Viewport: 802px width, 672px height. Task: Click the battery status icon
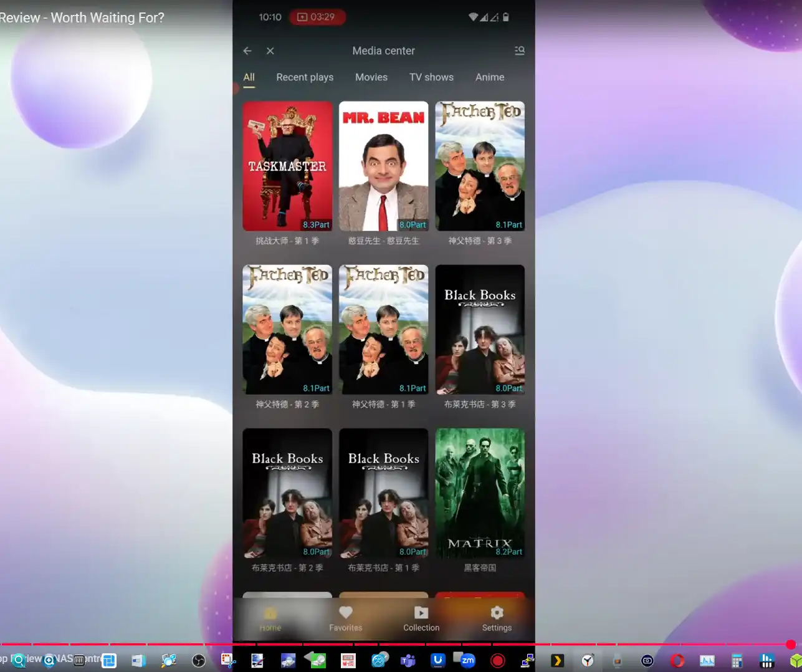click(506, 17)
